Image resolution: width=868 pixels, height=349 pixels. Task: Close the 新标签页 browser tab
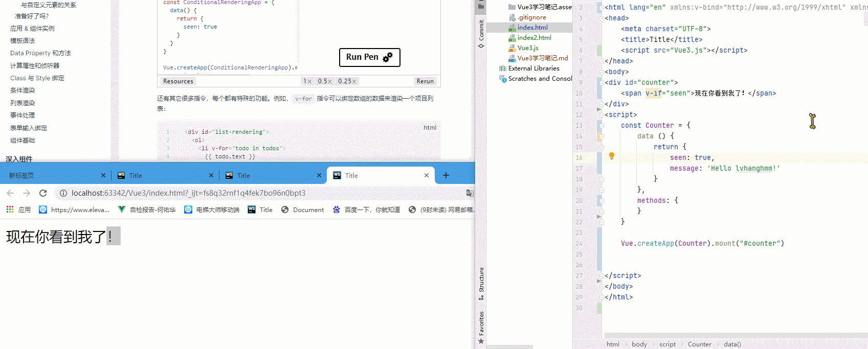click(x=103, y=175)
